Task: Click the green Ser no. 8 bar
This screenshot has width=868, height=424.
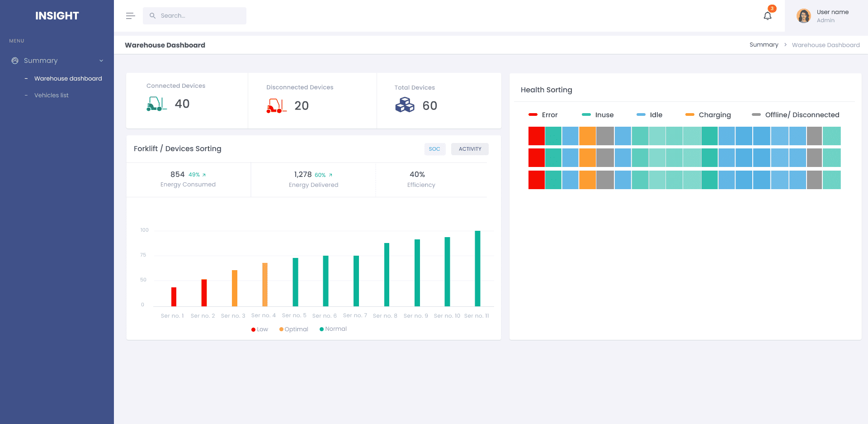Action: [387, 275]
